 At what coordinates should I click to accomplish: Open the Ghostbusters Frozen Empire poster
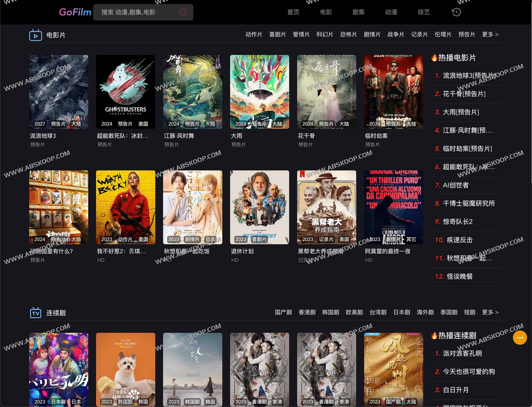point(126,92)
